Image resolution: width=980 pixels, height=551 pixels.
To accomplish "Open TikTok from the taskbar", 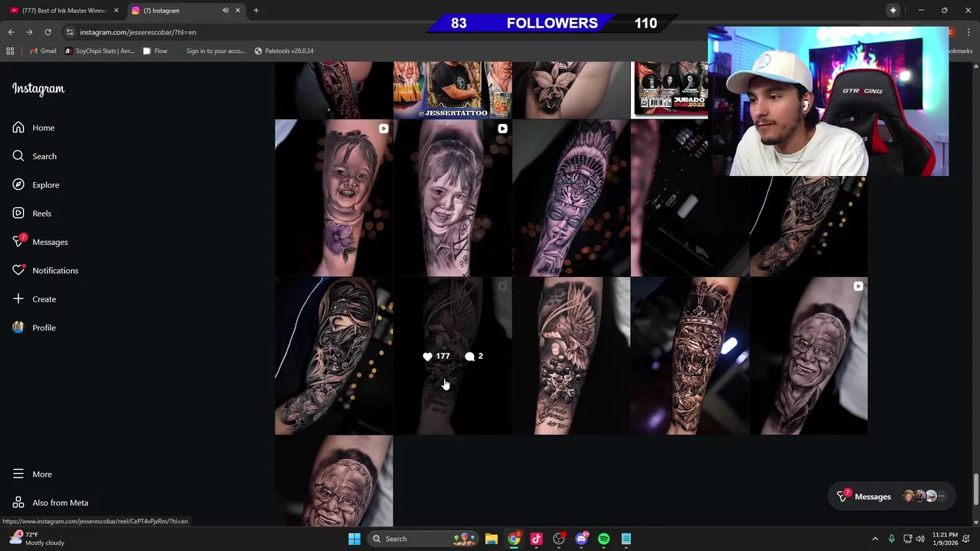I will pyautogui.click(x=536, y=539).
